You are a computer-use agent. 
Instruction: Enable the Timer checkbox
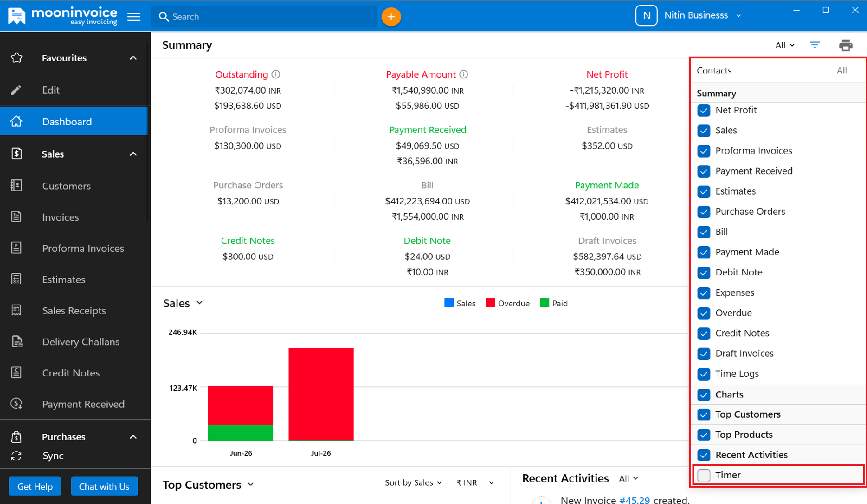click(x=704, y=475)
